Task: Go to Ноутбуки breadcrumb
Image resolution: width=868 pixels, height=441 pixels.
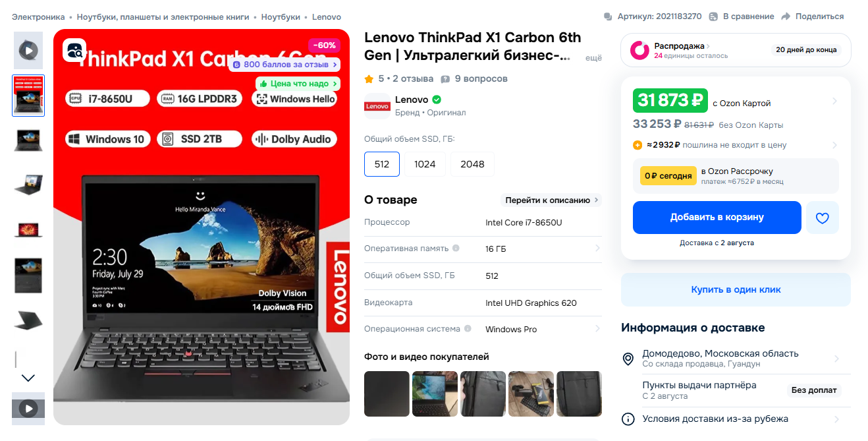Action: (281, 16)
